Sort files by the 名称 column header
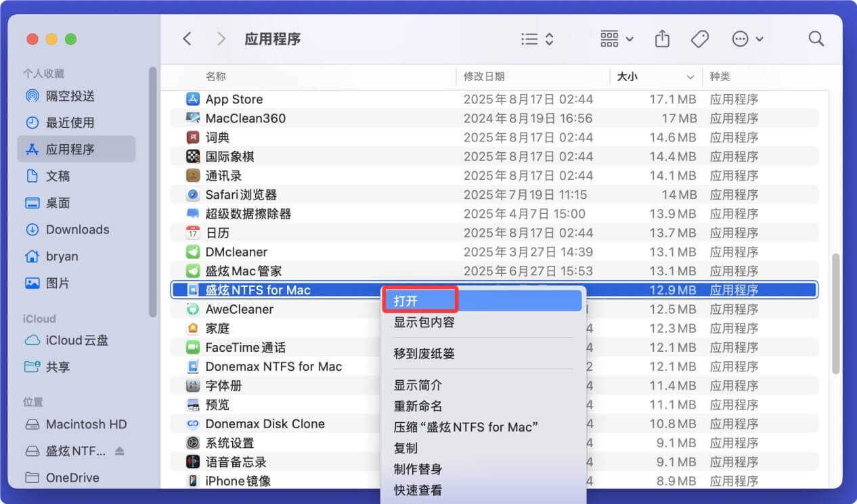 215,76
